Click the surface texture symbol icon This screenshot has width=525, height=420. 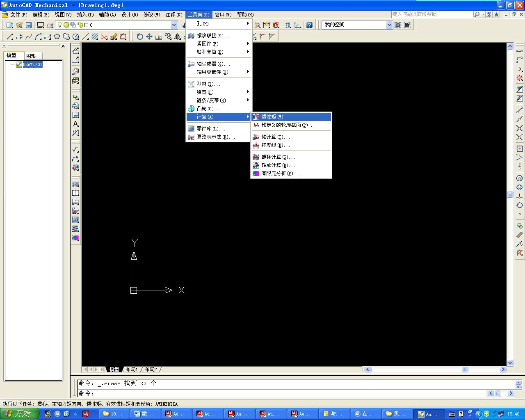pyautogui.click(x=75, y=149)
